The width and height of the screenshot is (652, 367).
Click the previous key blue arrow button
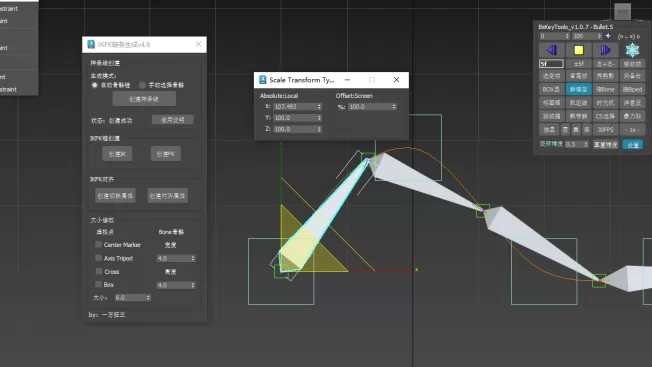point(552,50)
